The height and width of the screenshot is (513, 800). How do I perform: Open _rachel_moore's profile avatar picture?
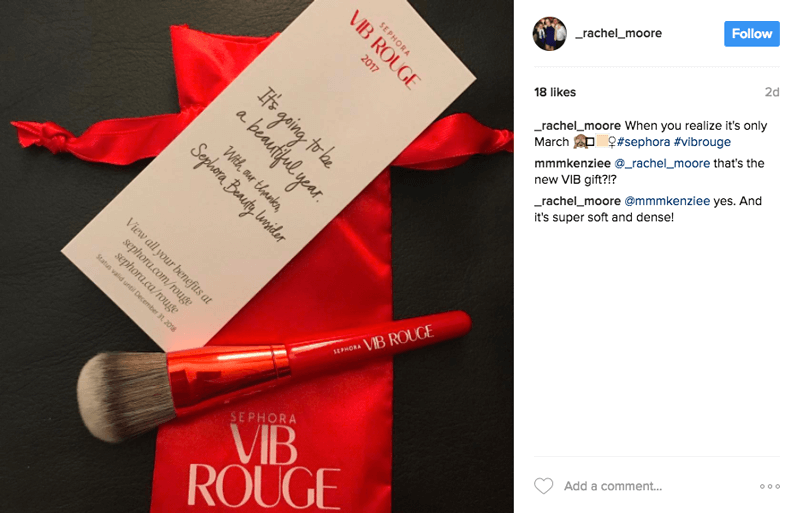click(x=549, y=34)
